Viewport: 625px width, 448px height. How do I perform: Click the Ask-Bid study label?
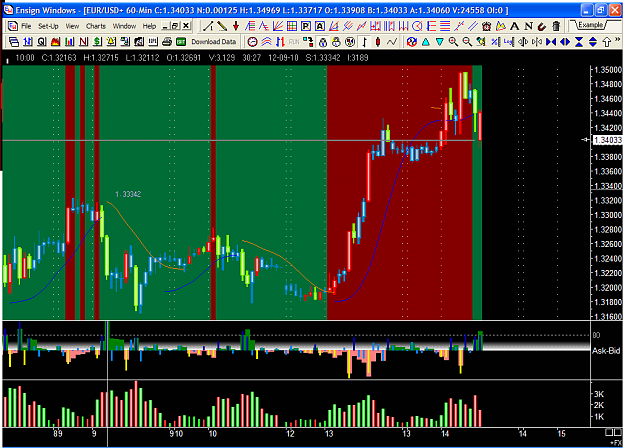pos(606,351)
